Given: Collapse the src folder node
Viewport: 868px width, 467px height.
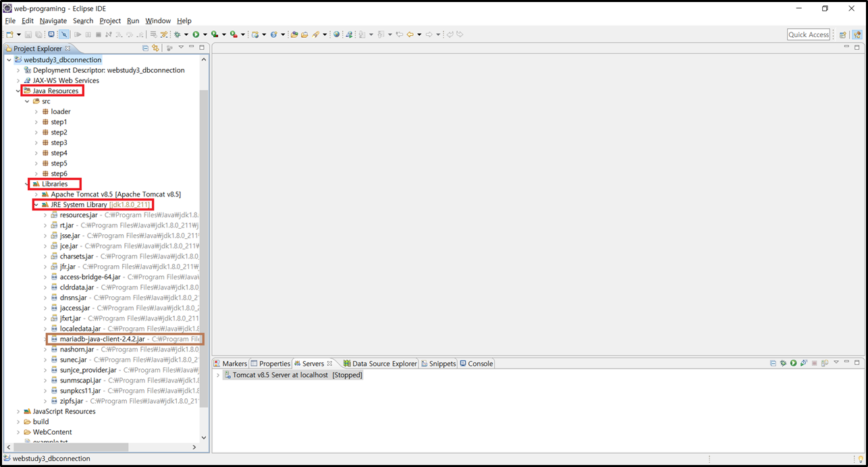Looking at the screenshot, I should click(27, 101).
